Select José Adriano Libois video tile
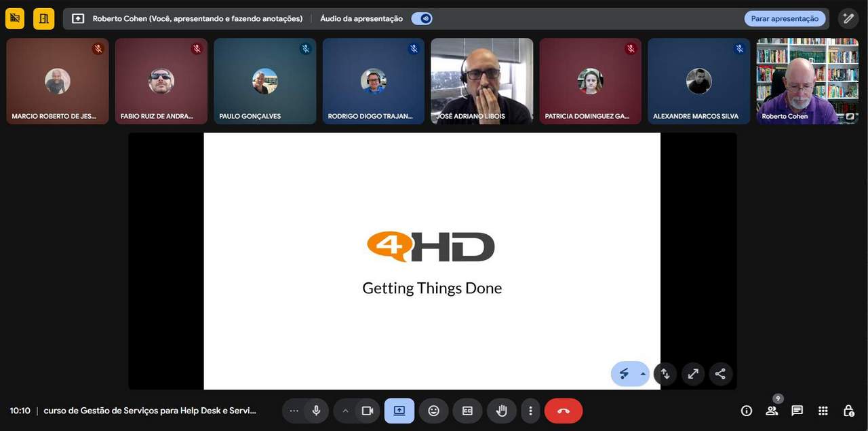This screenshot has width=868, height=431. point(481,81)
